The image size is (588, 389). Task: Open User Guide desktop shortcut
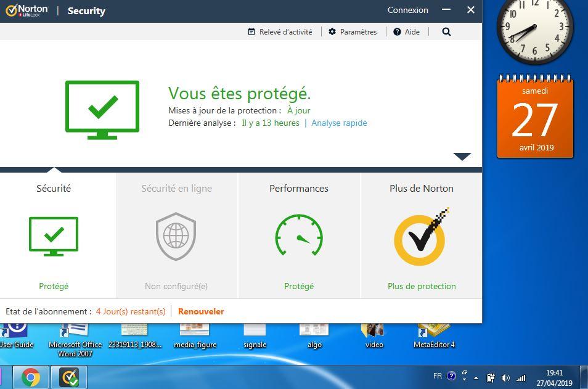[16, 336]
